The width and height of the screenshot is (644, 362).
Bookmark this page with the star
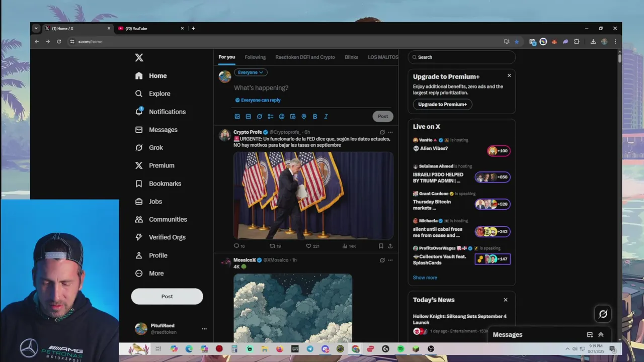(x=517, y=42)
